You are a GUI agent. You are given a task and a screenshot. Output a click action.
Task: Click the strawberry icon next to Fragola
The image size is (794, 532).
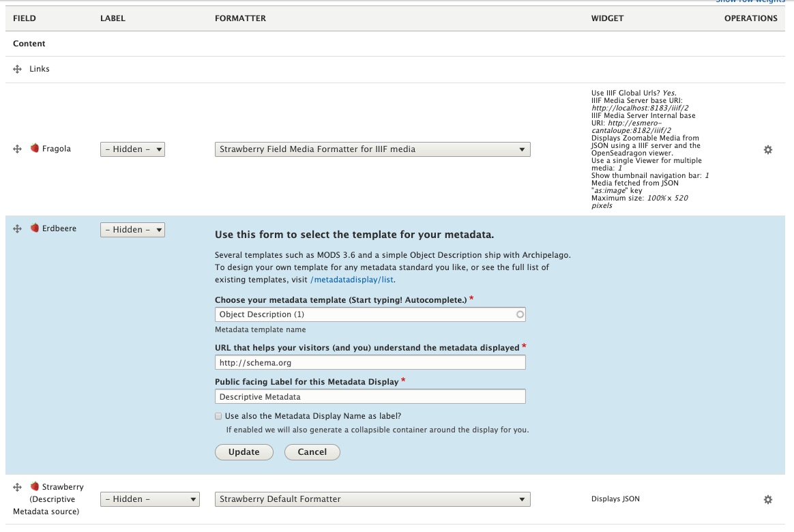pyautogui.click(x=35, y=148)
